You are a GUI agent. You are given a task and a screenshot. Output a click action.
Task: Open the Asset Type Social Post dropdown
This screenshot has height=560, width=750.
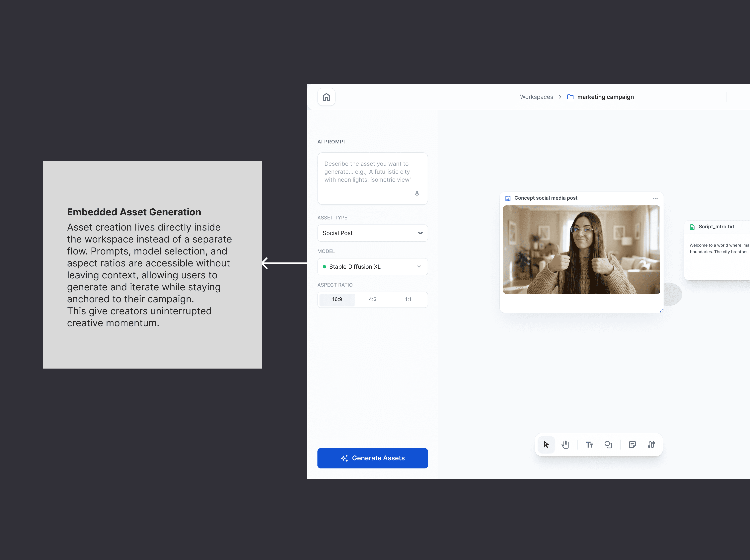click(x=372, y=233)
